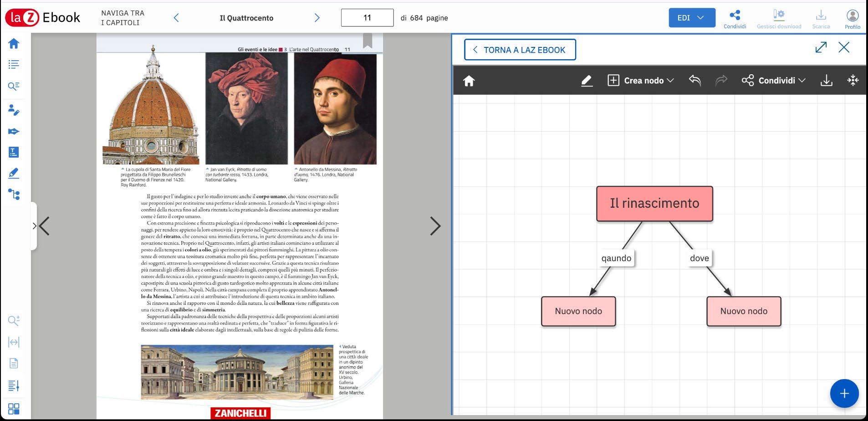Go to the ebook home page in the sidebar
The width and height of the screenshot is (868, 421).
pos(14,43)
